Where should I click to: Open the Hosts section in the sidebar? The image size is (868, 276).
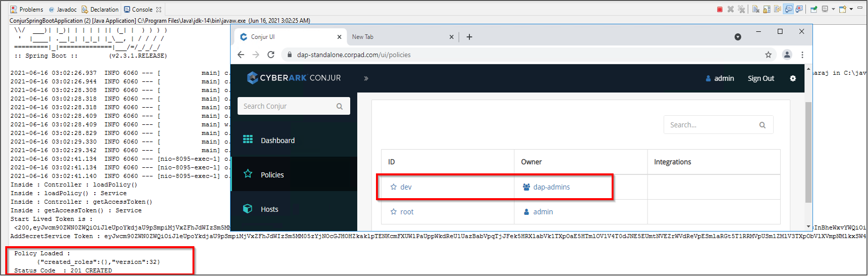pyautogui.click(x=269, y=209)
